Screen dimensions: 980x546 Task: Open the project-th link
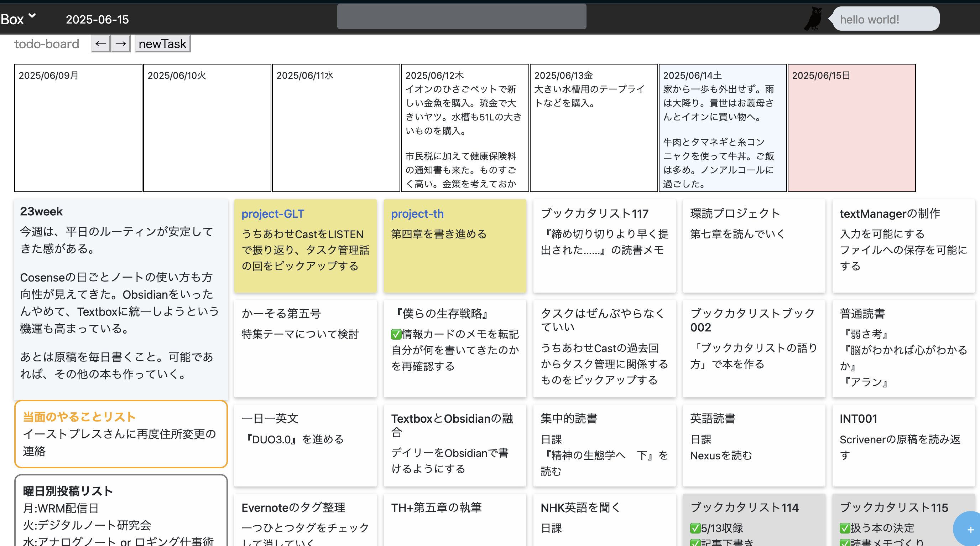[x=417, y=213]
